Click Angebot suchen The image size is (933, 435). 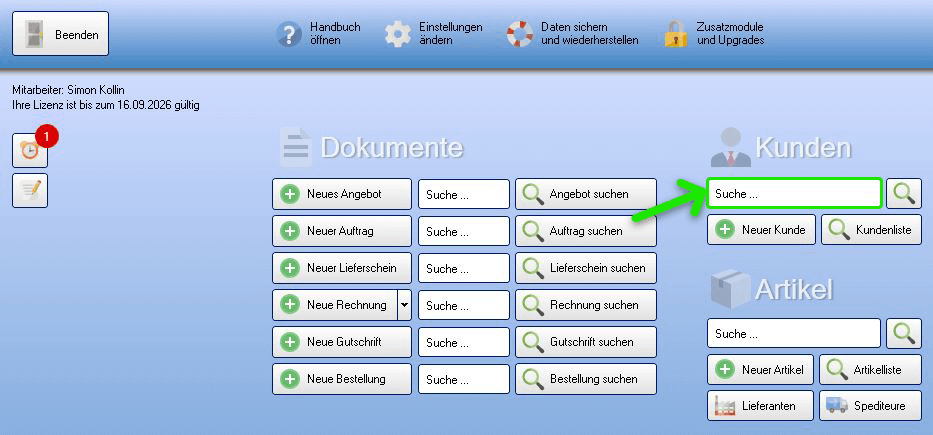(x=586, y=194)
